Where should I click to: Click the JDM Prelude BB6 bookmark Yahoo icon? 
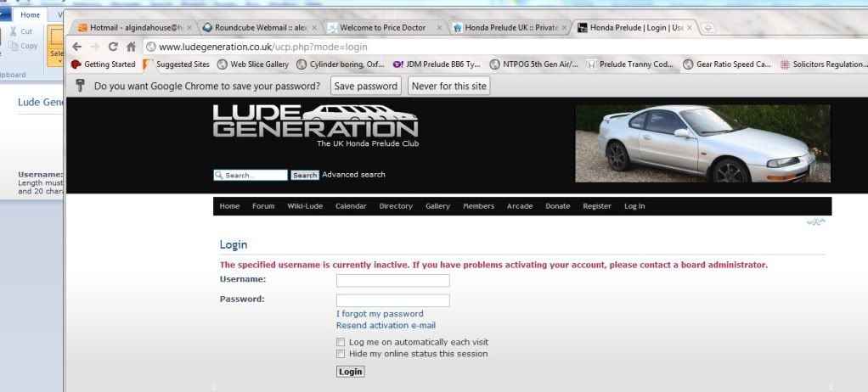398,64
